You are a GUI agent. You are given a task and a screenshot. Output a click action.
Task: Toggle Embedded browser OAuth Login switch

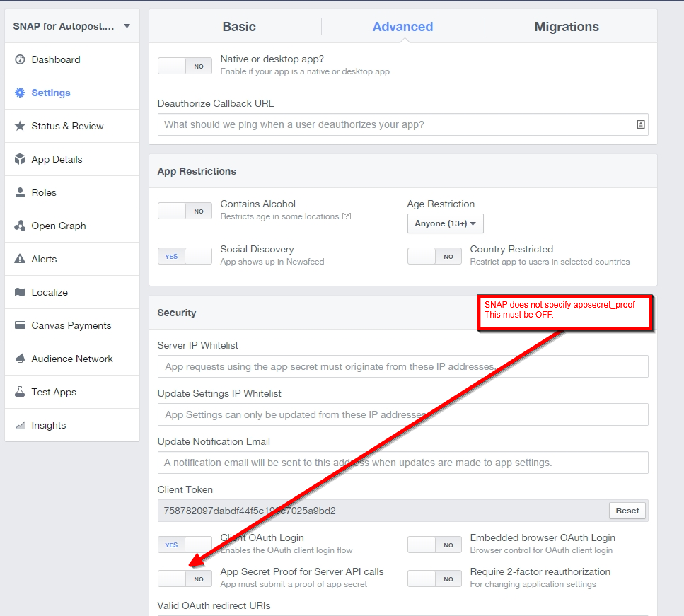[x=434, y=545]
